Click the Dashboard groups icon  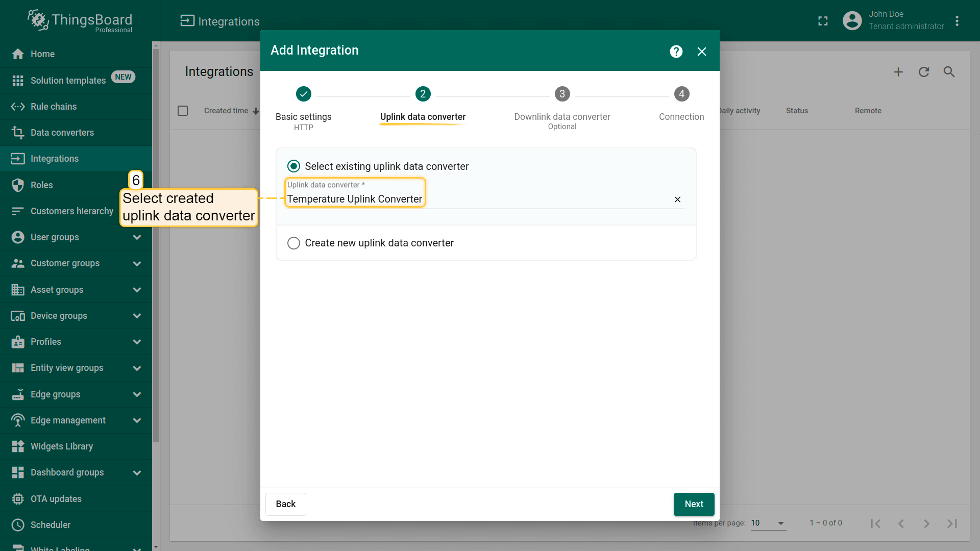coord(18,472)
